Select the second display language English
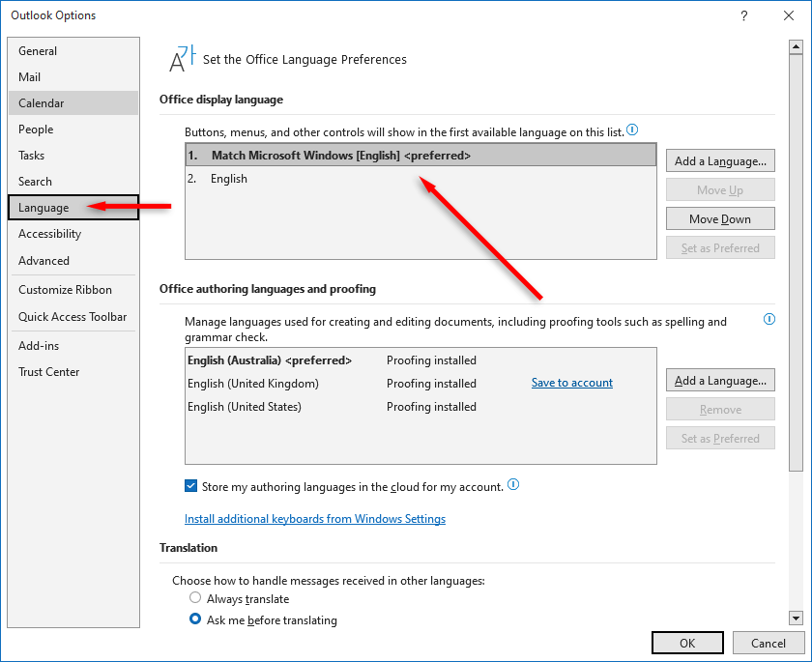This screenshot has height=662, width=812. 229,179
